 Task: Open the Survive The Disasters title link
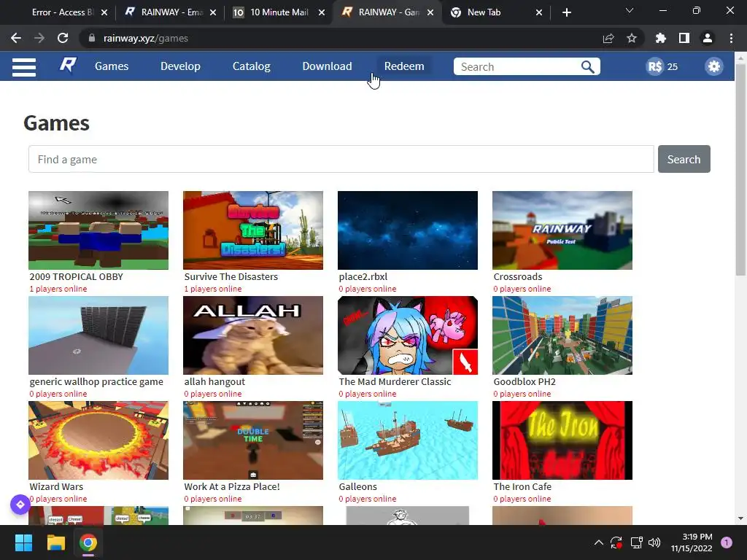click(231, 276)
